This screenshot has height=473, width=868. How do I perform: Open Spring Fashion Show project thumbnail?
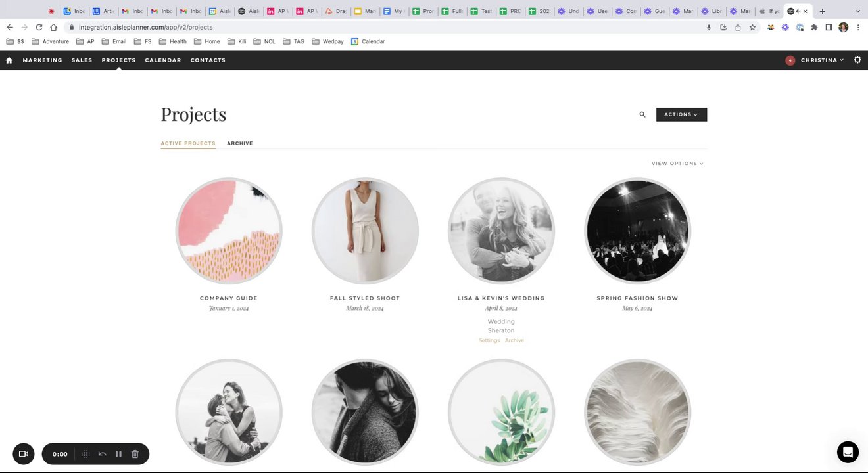(637, 231)
